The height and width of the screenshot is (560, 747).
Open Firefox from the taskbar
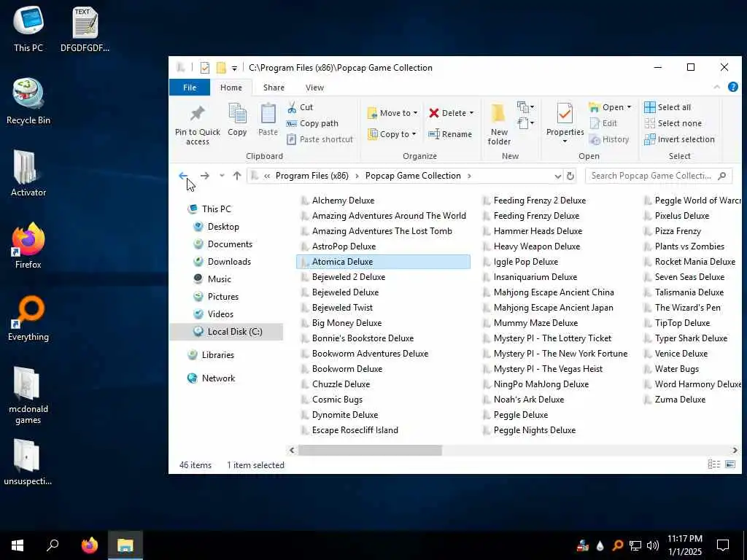89,545
